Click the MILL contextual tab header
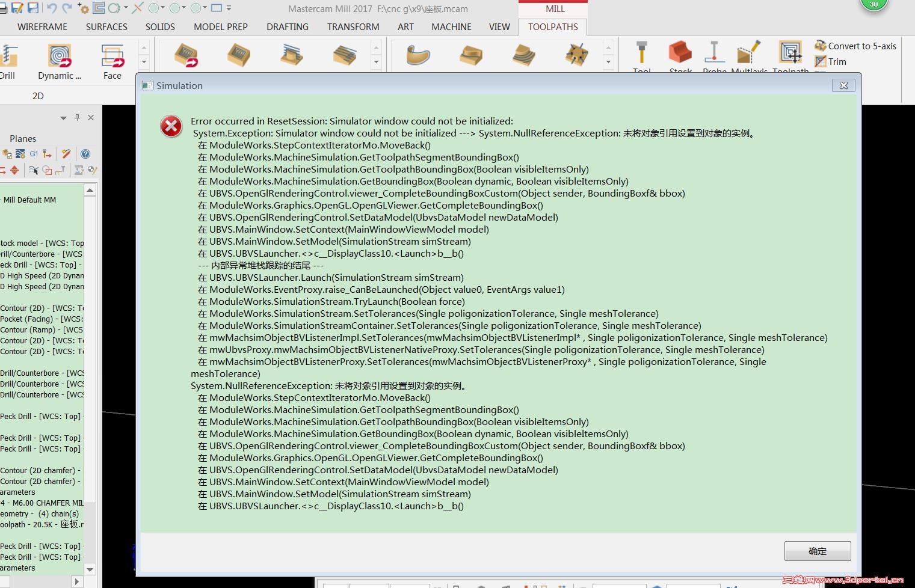 [555, 9]
